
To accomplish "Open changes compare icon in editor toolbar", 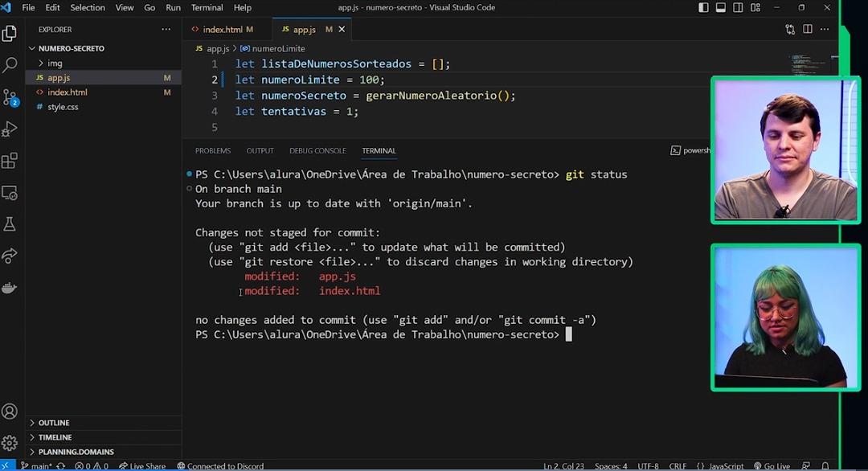I will (x=790, y=29).
